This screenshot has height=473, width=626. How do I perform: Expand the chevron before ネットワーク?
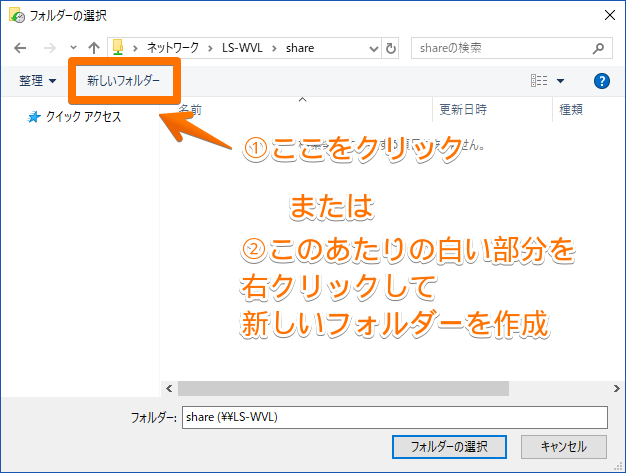pos(135,48)
